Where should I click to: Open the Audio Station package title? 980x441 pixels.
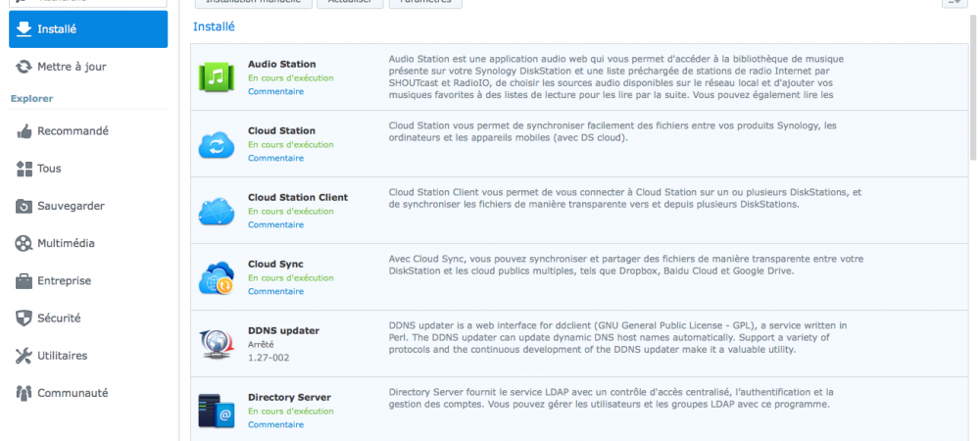[282, 65]
